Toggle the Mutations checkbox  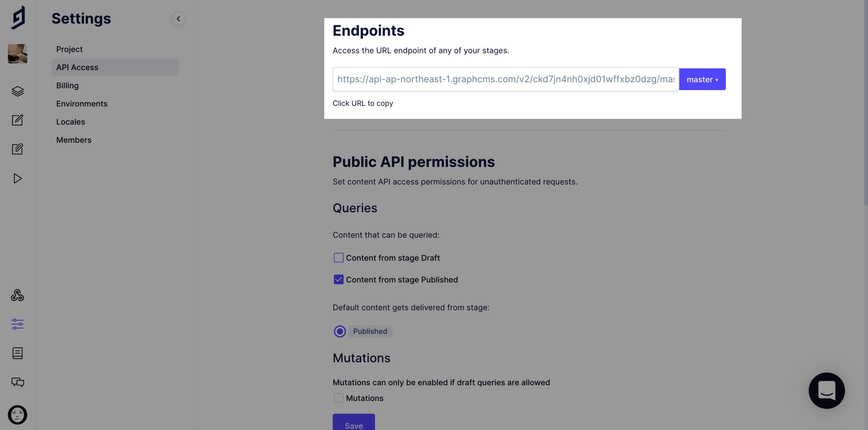click(x=339, y=398)
